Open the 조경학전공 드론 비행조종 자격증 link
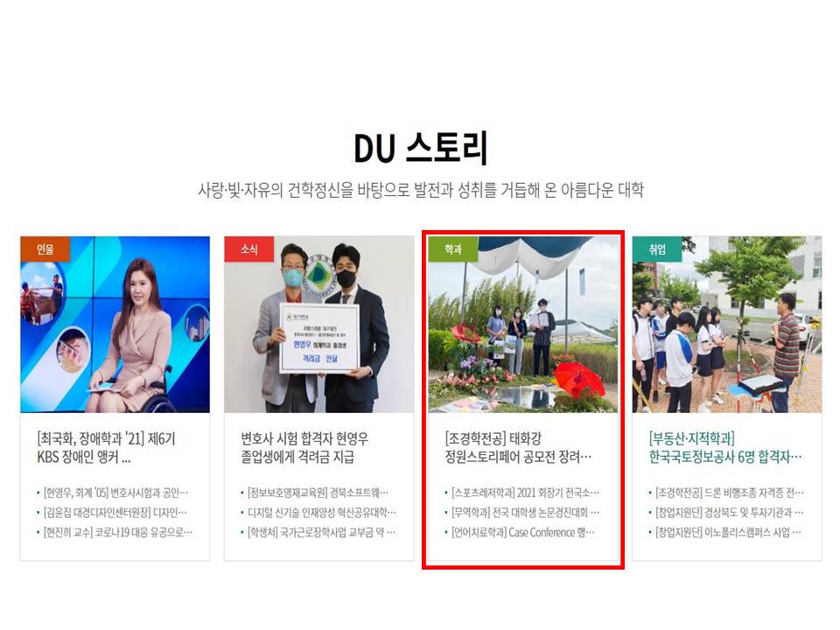Screen dimensions: 840x630 (x=729, y=493)
